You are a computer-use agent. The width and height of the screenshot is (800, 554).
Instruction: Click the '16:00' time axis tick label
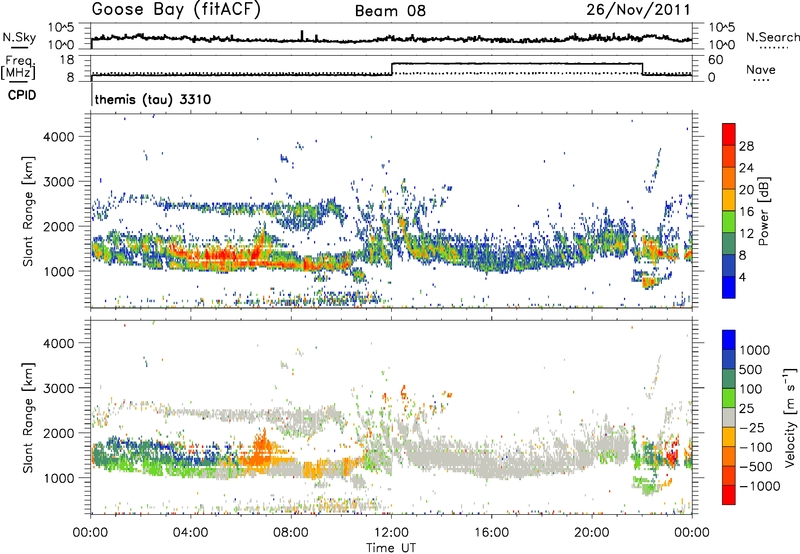[x=491, y=533]
